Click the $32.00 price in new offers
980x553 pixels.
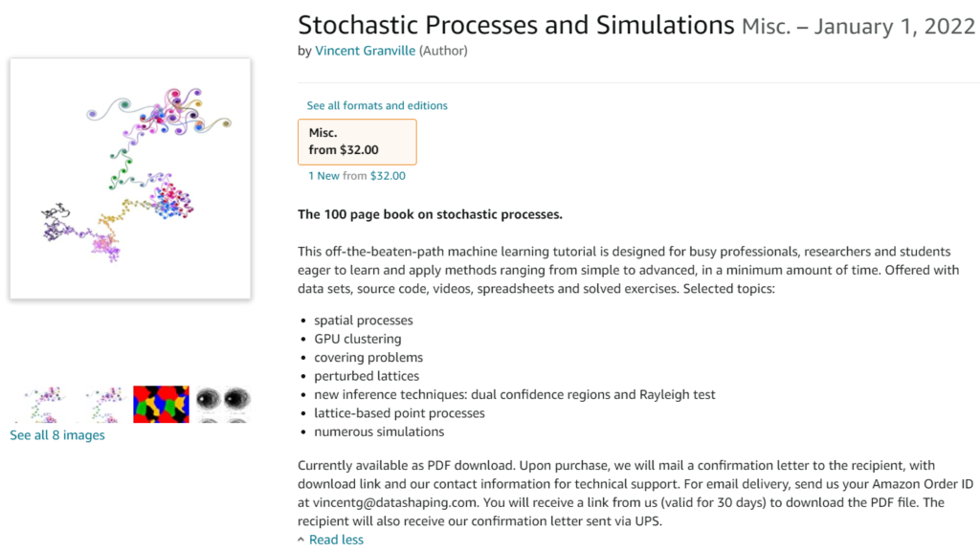click(388, 176)
